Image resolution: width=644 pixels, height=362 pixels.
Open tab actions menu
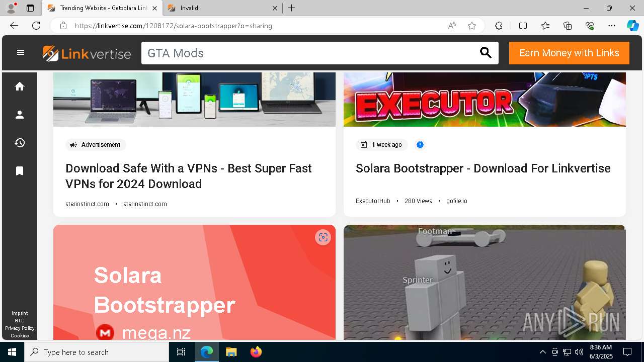point(30,8)
